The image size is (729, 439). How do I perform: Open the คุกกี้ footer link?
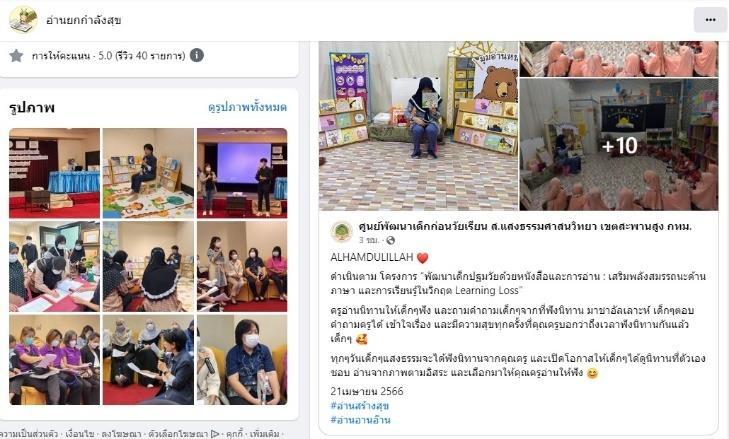pyautogui.click(x=234, y=434)
